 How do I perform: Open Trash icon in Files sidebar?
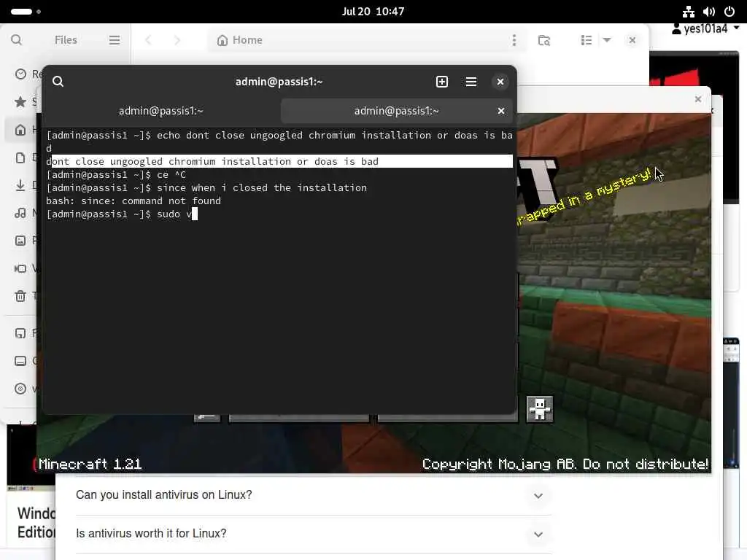[x=20, y=296]
